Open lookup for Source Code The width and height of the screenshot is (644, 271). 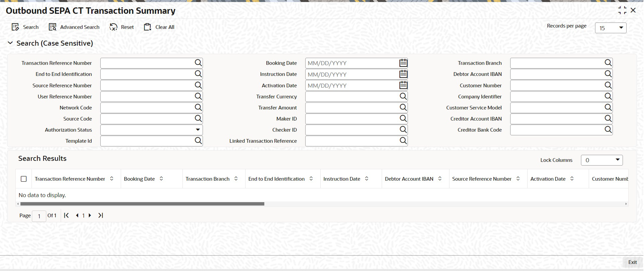(x=198, y=119)
